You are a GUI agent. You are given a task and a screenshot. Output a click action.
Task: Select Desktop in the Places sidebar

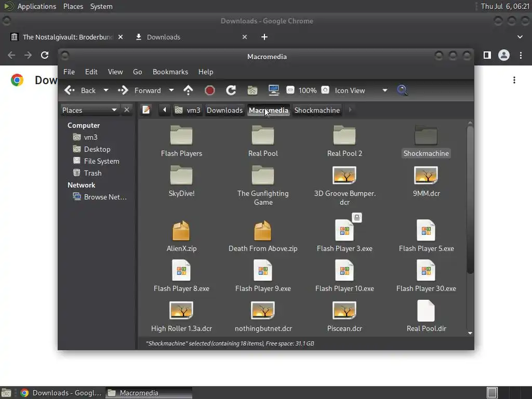click(91, 149)
